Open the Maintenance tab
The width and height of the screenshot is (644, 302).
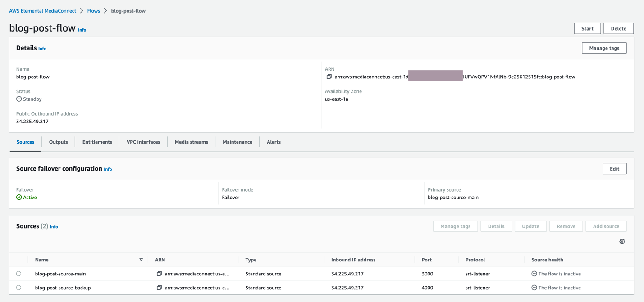tap(238, 142)
